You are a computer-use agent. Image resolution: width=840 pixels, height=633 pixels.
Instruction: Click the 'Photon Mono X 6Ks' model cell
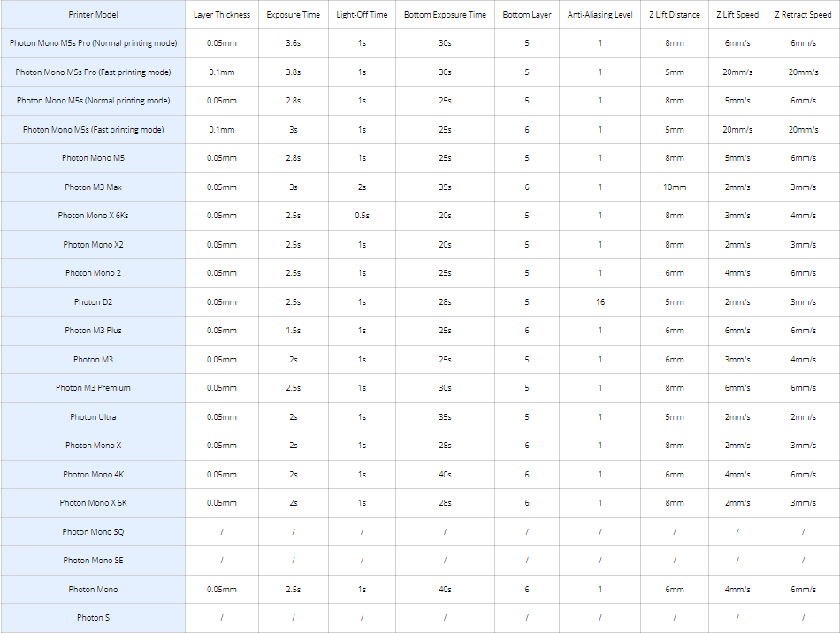(93, 216)
